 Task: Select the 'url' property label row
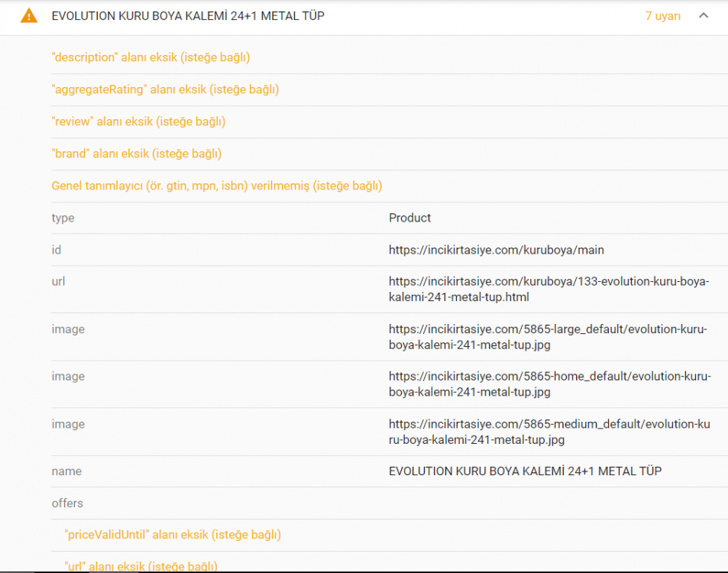[x=58, y=281]
